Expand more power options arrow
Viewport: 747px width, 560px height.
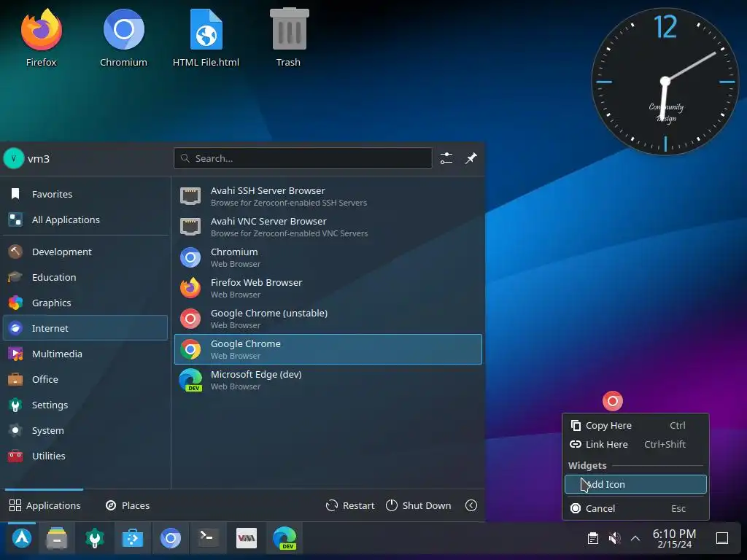(x=471, y=505)
